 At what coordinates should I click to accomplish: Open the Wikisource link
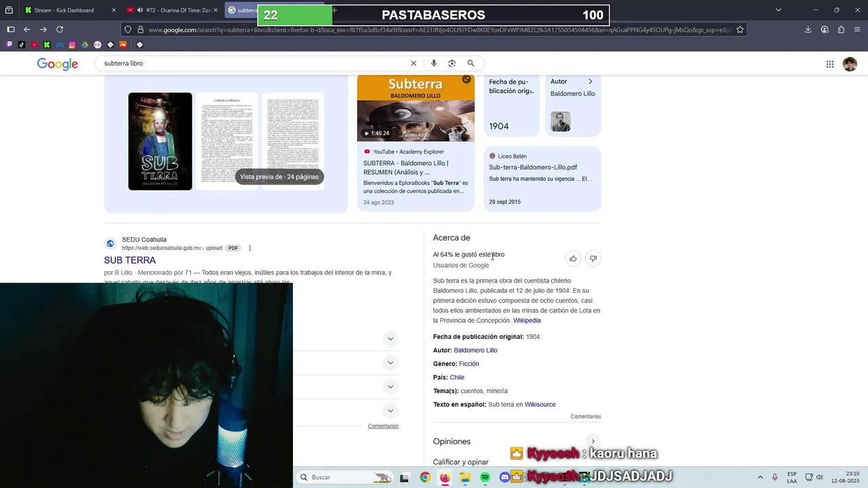540,405
